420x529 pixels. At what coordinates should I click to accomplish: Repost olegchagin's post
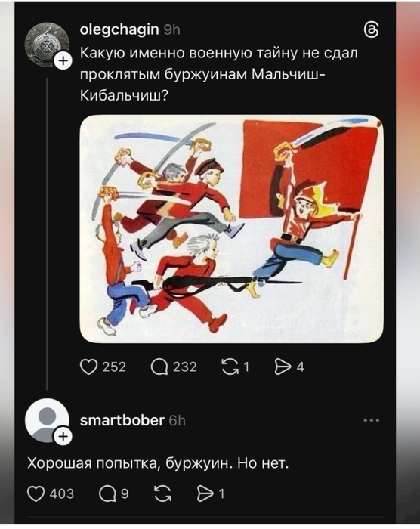coord(230,367)
